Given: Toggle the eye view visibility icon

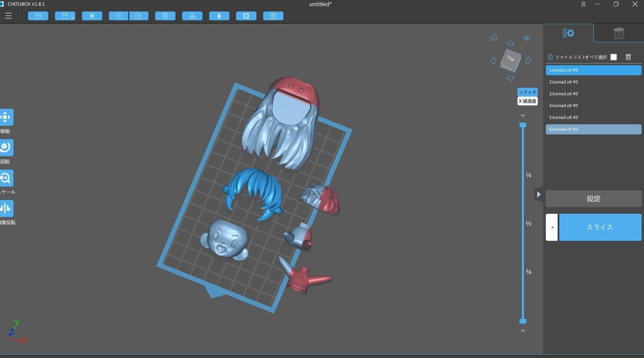Looking at the screenshot, I should tap(526, 38).
